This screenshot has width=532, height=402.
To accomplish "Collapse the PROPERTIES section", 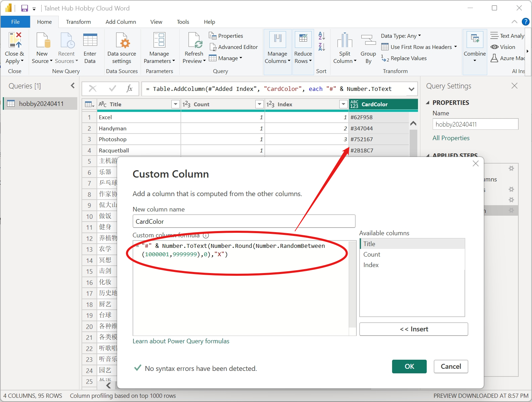I will (x=428, y=103).
